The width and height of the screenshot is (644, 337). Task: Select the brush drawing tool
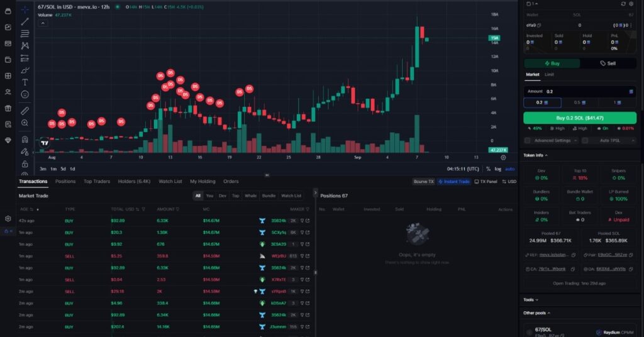(25, 70)
